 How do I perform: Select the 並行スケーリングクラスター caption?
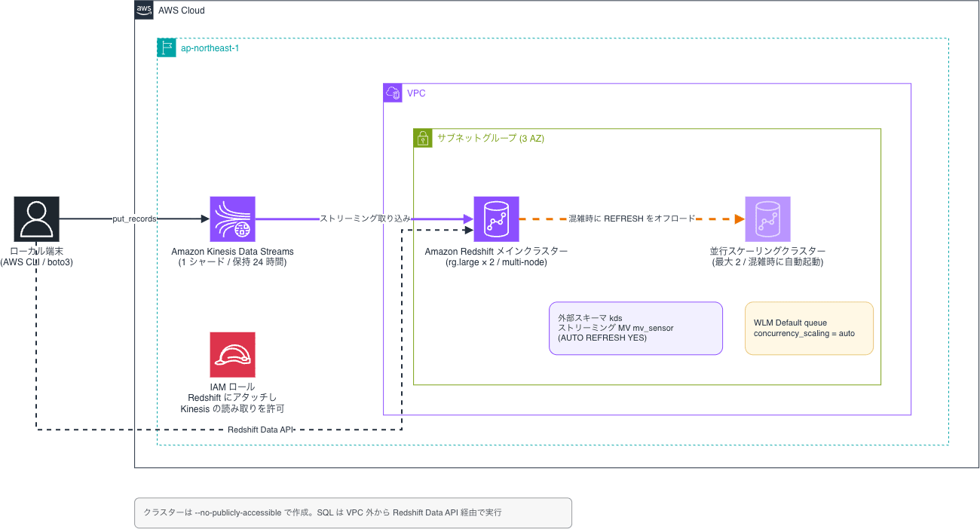767,252
